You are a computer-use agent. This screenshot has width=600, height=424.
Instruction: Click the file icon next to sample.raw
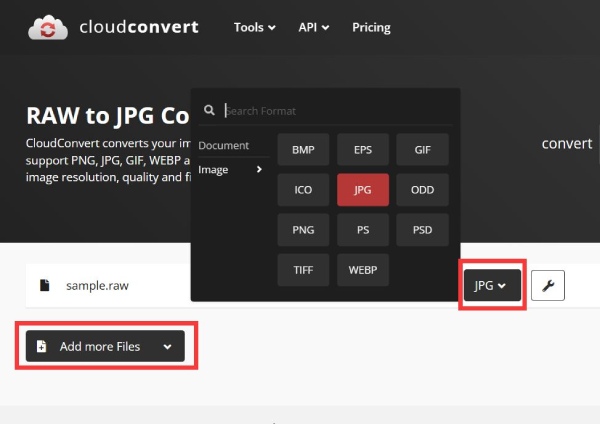45,285
